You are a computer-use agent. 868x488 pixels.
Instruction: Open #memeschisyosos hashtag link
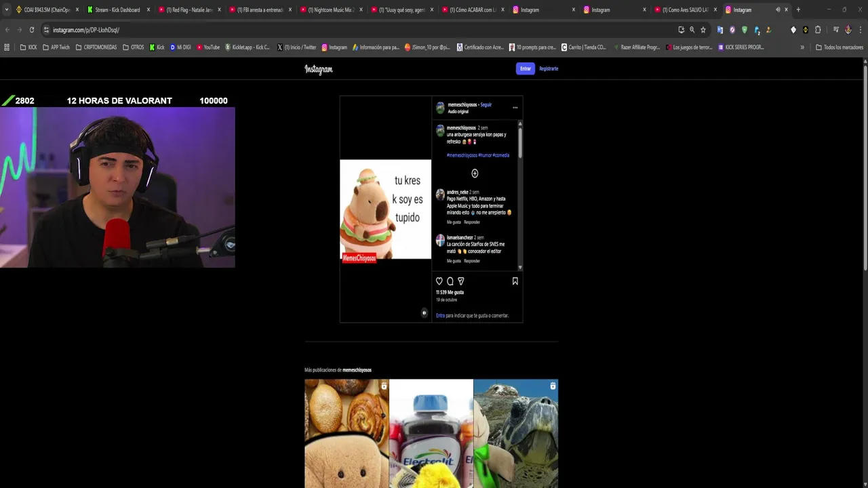point(462,155)
